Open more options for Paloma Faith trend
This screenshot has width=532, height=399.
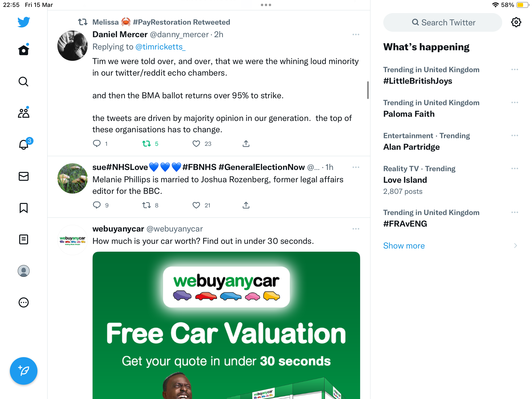[x=515, y=102]
